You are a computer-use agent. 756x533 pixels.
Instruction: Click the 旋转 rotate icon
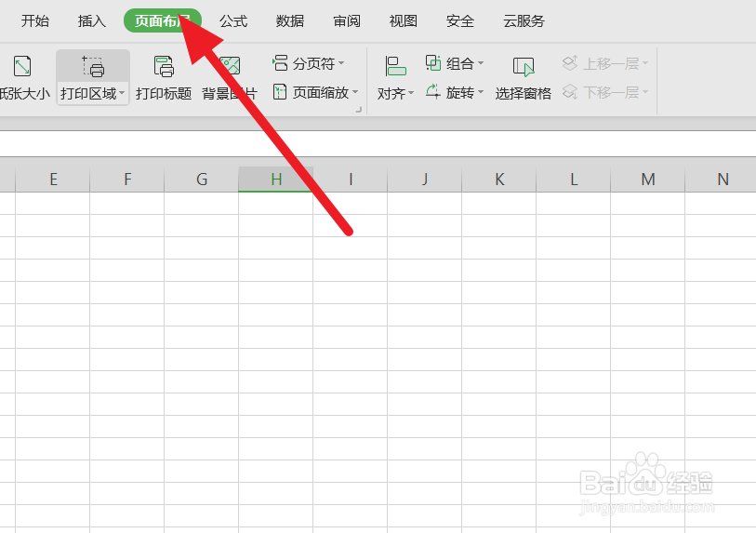point(433,92)
